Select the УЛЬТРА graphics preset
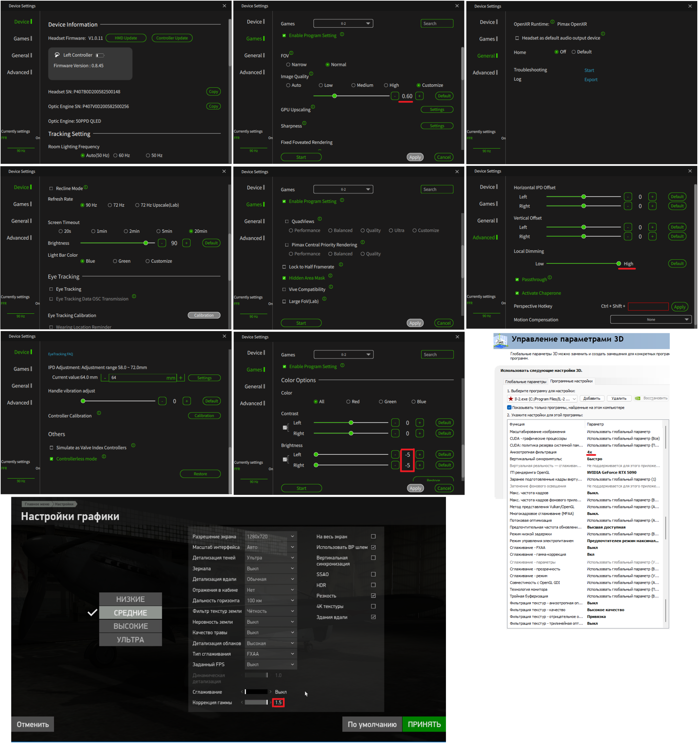Image resolution: width=700 pixels, height=743 pixels. (x=130, y=640)
